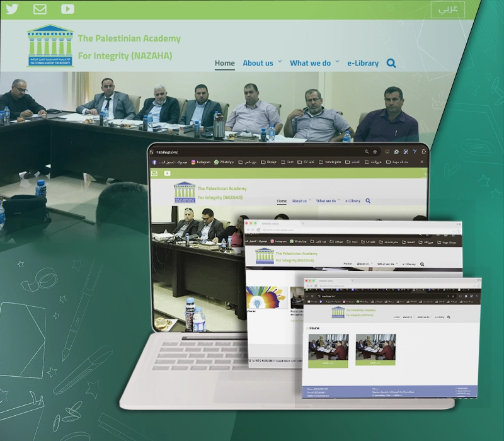The height and width of the screenshot is (441, 504).
Task: Expand the What we do dropdown arrow in top navigation
Action: tap(337, 62)
